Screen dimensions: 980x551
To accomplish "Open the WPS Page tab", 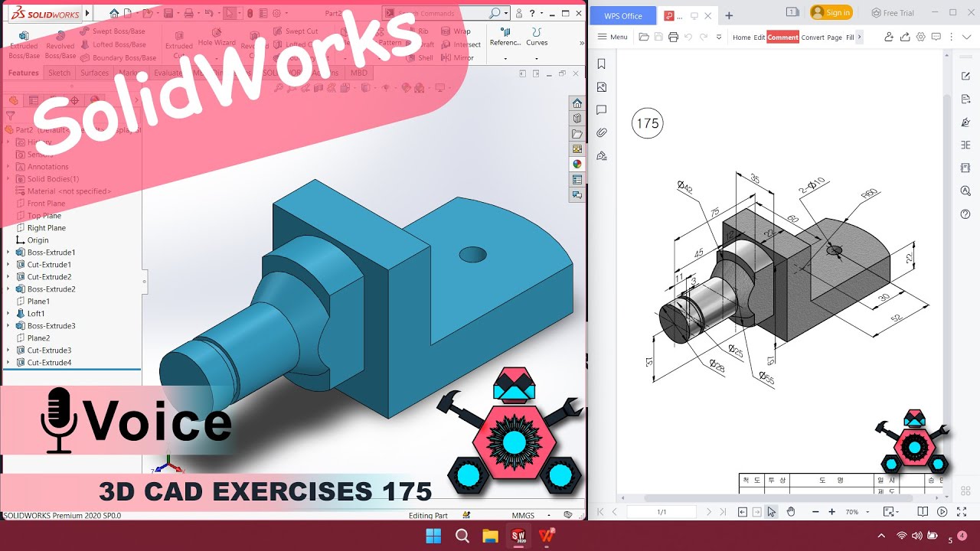I will coord(835,37).
